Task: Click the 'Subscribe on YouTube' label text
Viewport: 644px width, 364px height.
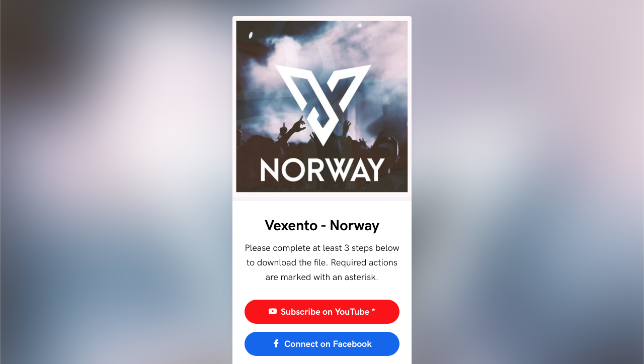Action: [x=325, y=312]
